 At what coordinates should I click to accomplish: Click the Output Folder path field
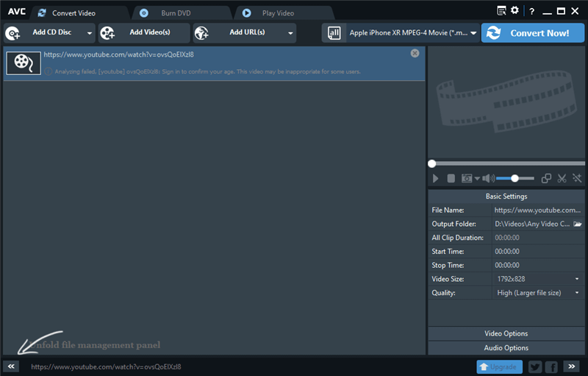[x=532, y=224]
